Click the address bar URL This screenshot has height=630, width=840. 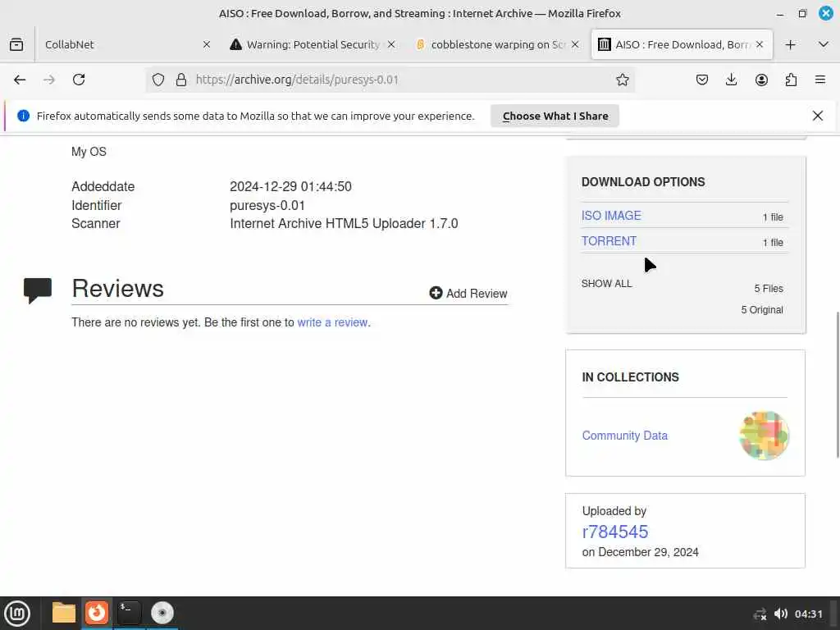click(x=297, y=80)
